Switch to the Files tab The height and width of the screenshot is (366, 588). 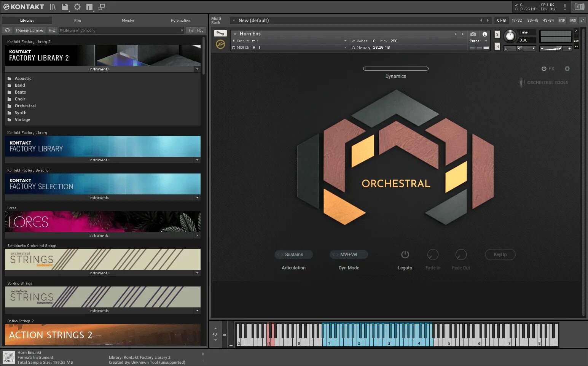[78, 21]
